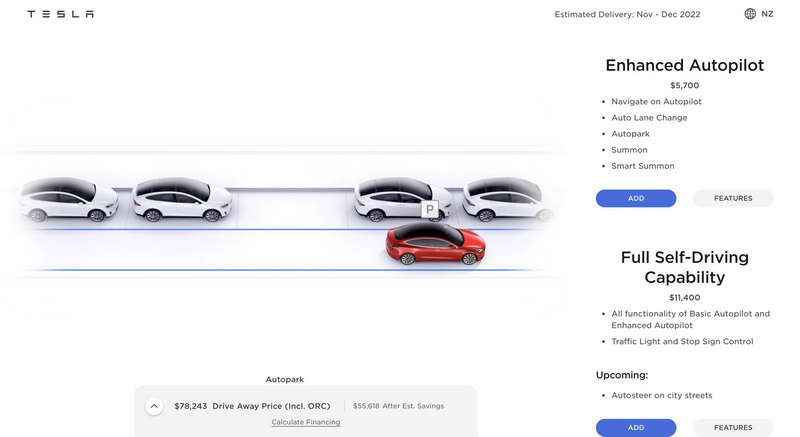Click Traffic Light and Stop Sign Control
Viewport: 800px width, 437px height.
click(x=682, y=342)
